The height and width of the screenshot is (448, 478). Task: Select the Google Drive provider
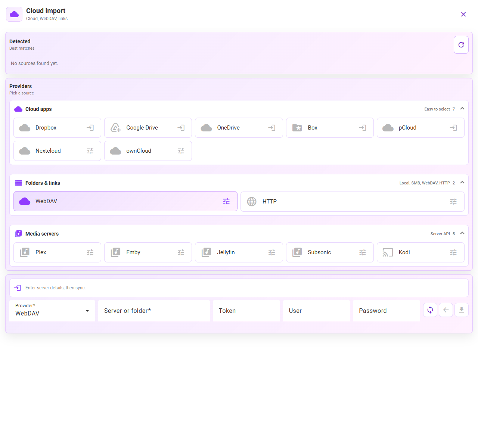click(x=148, y=128)
